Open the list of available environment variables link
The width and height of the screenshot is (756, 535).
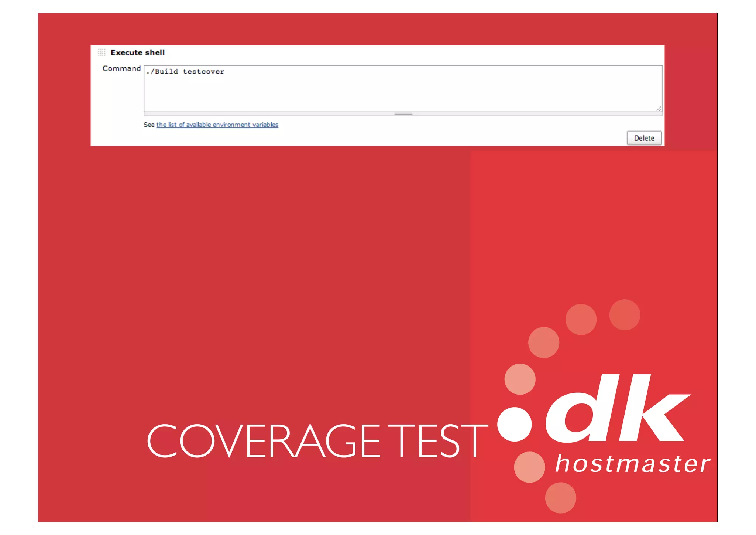[x=217, y=125]
